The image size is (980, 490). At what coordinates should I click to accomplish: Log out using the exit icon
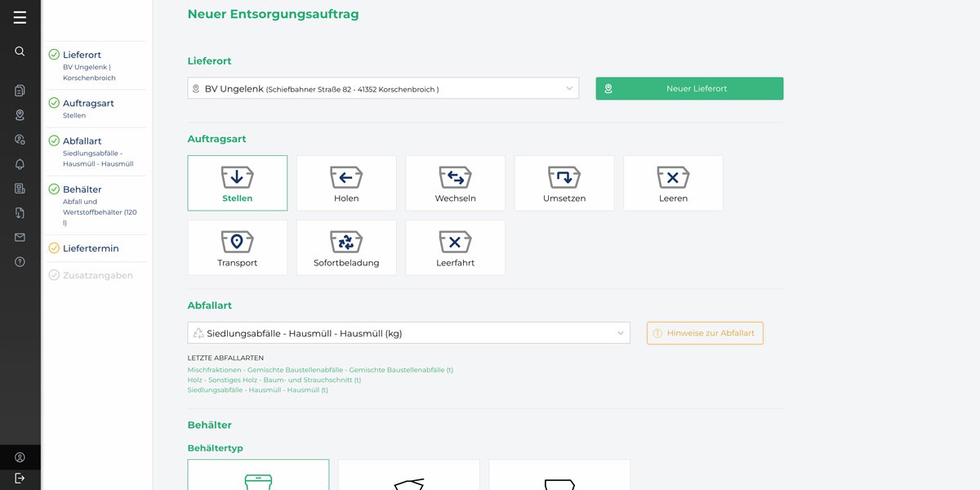click(x=20, y=478)
